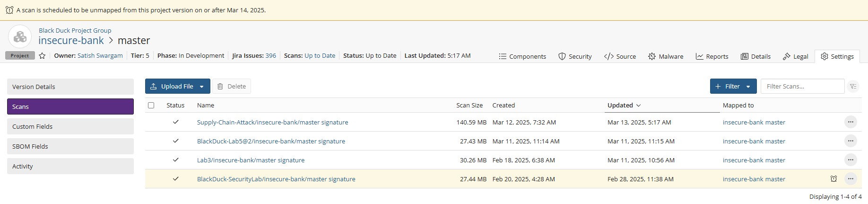This screenshot has width=868, height=204.
Task: Toggle the select all scans checkbox
Action: pyautogui.click(x=151, y=106)
